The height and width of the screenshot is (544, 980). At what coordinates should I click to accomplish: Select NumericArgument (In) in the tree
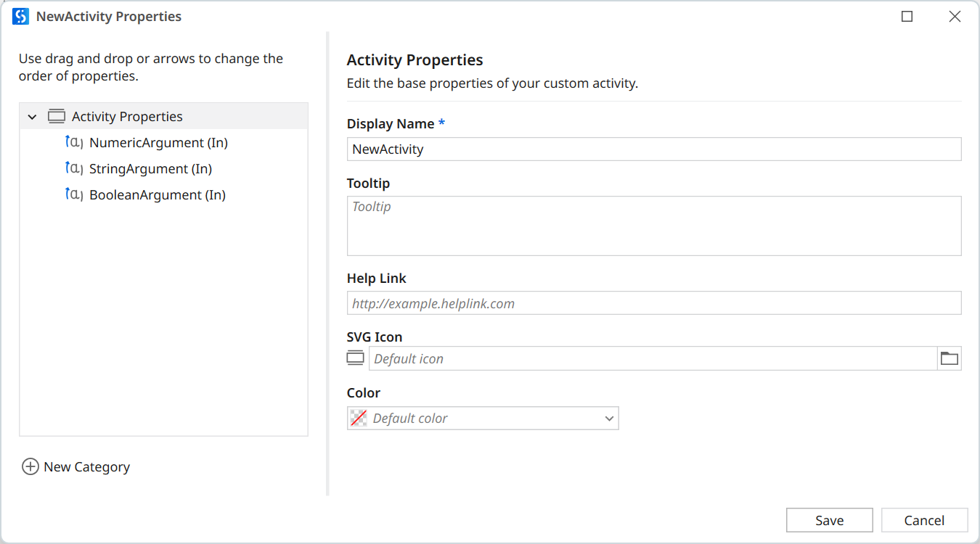click(x=158, y=143)
